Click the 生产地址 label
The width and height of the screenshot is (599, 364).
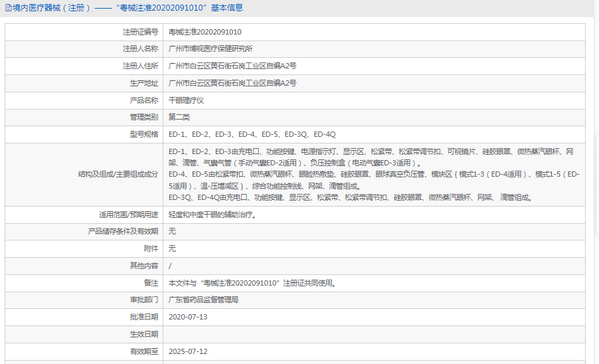click(143, 83)
